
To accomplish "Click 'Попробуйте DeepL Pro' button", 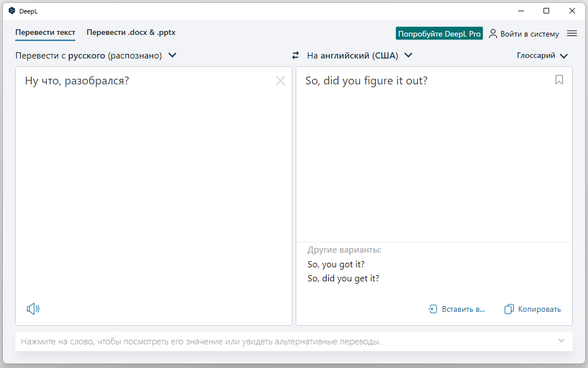I will [439, 33].
